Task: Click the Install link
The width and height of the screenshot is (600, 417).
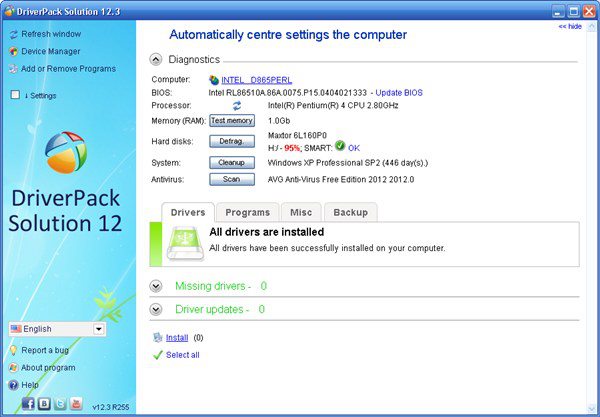Action: pyautogui.click(x=177, y=338)
